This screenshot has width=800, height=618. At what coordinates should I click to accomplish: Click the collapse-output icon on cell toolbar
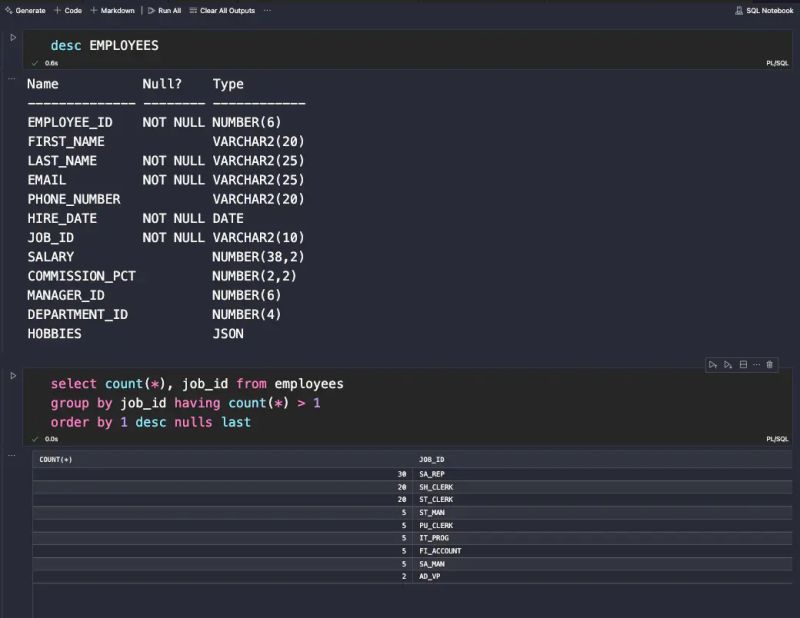[742, 365]
